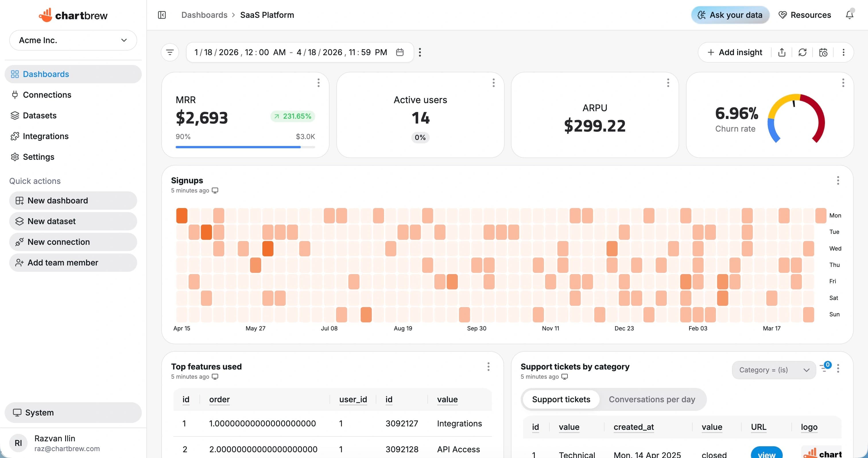The width and height of the screenshot is (868, 458).
Task: Click the filter icon beside the date range
Action: [x=169, y=52]
